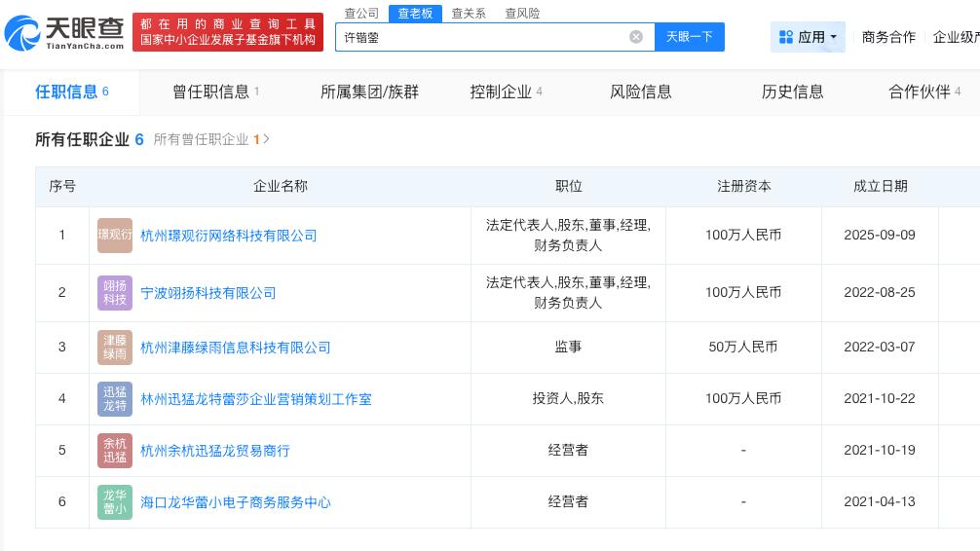The width and height of the screenshot is (980, 551).
Task: Click 100万人民币 cell for 林州迅猛龙特蕾莎
Action: [x=743, y=398]
